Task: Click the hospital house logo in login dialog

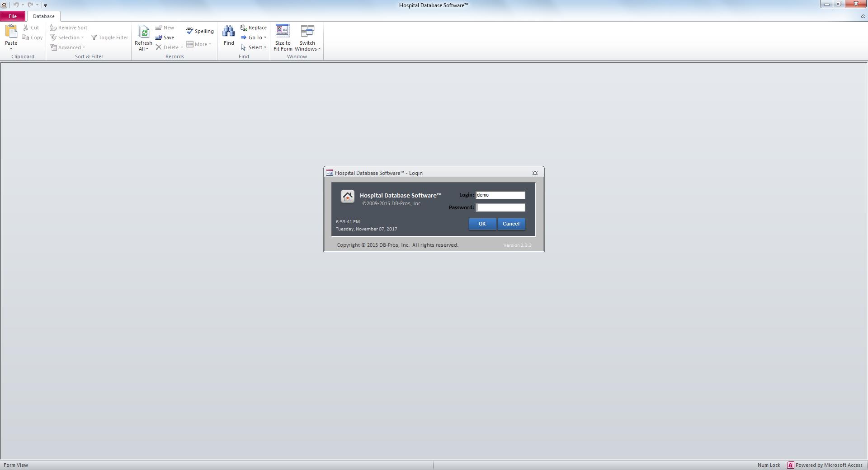Action: pyautogui.click(x=347, y=197)
